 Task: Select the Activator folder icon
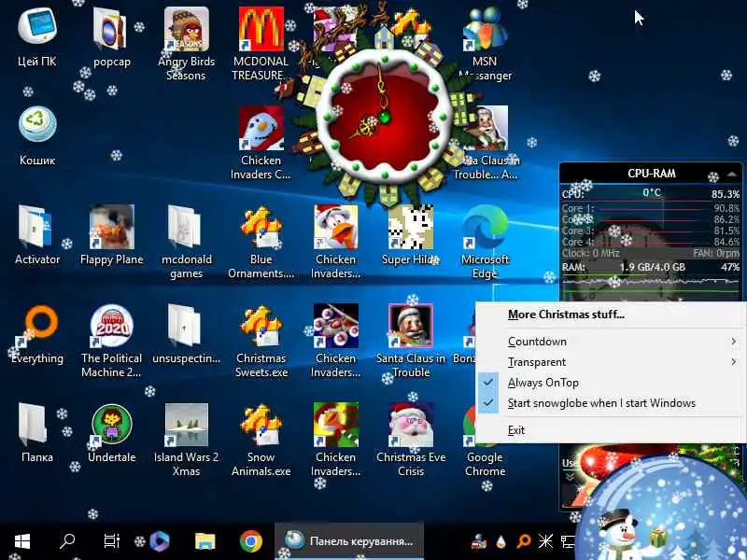(x=35, y=227)
